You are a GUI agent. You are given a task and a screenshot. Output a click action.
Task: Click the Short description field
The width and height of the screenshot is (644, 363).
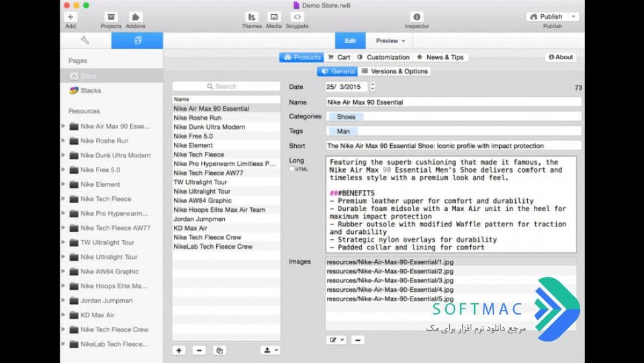[x=453, y=145]
